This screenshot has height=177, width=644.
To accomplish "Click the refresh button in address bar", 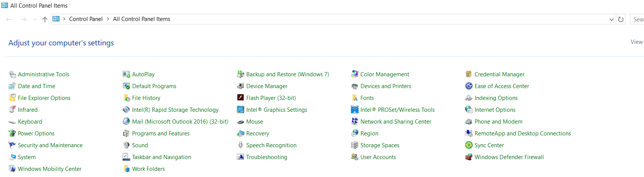I will click(621, 19).
